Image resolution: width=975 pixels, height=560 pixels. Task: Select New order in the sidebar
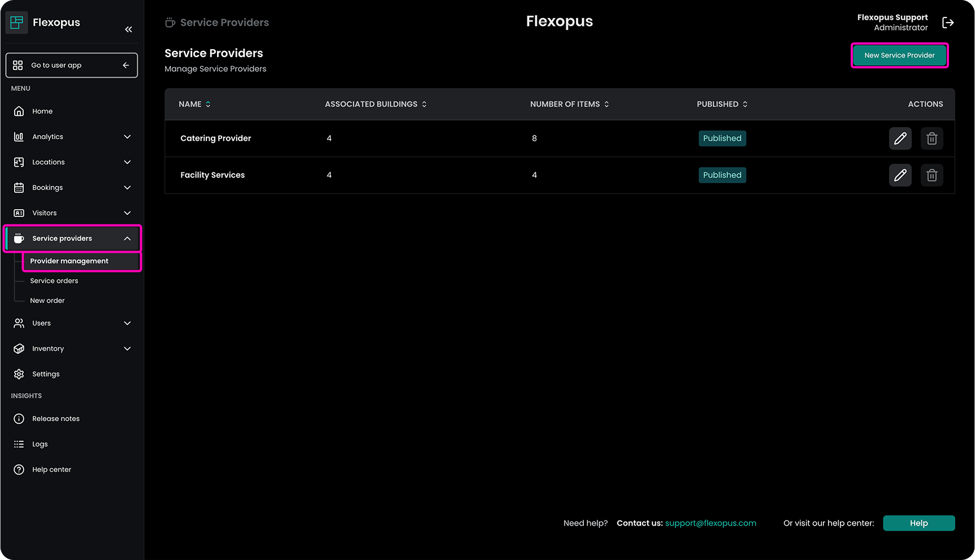coord(47,301)
